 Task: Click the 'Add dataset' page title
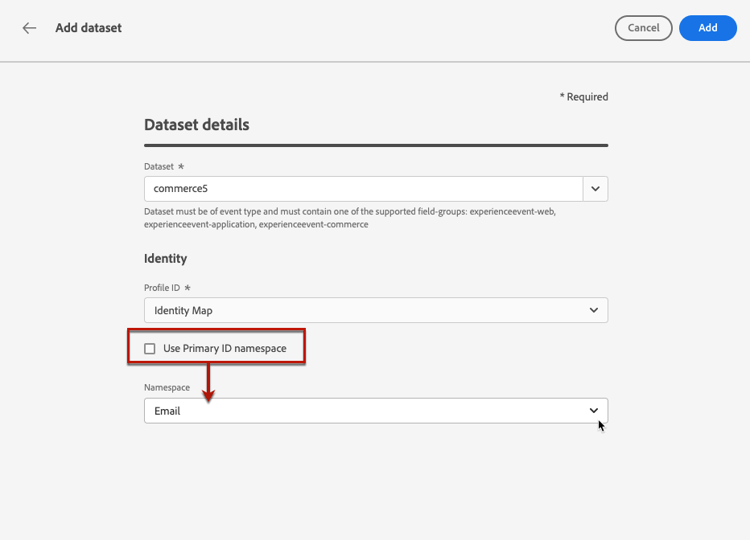coord(88,28)
